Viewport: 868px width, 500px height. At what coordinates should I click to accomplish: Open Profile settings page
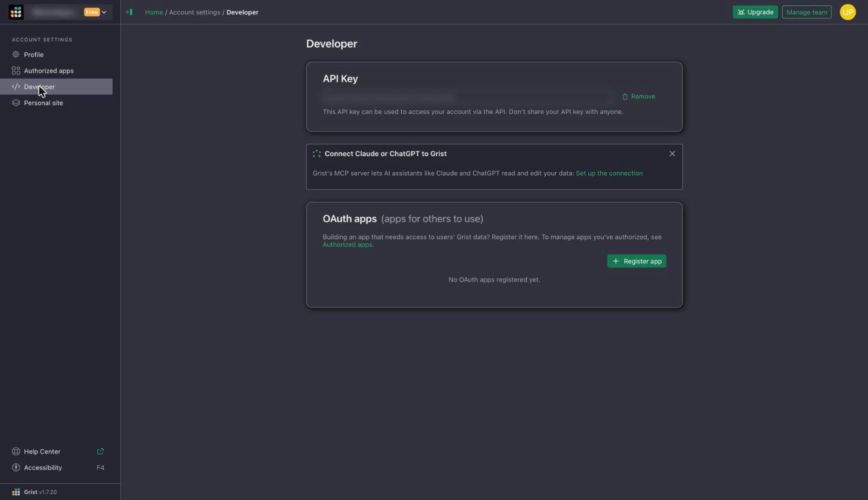coord(56,54)
